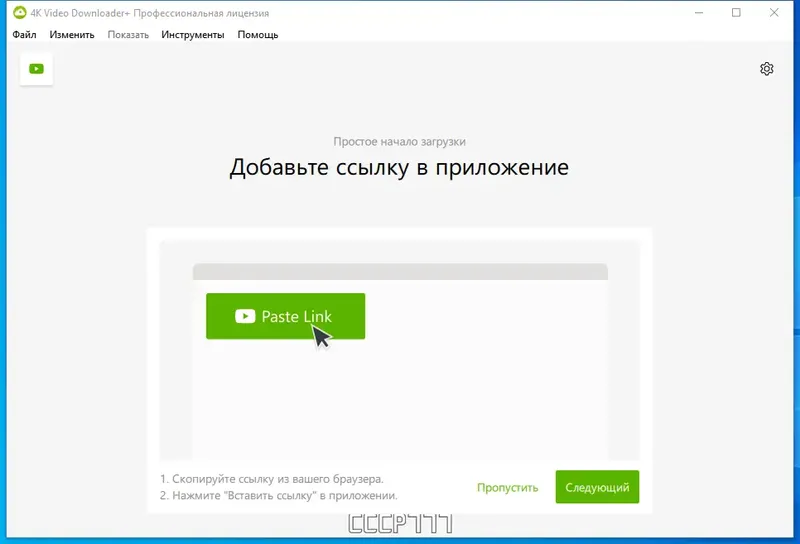
Task: Click the Следующий button
Action: pyautogui.click(x=597, y=487)
